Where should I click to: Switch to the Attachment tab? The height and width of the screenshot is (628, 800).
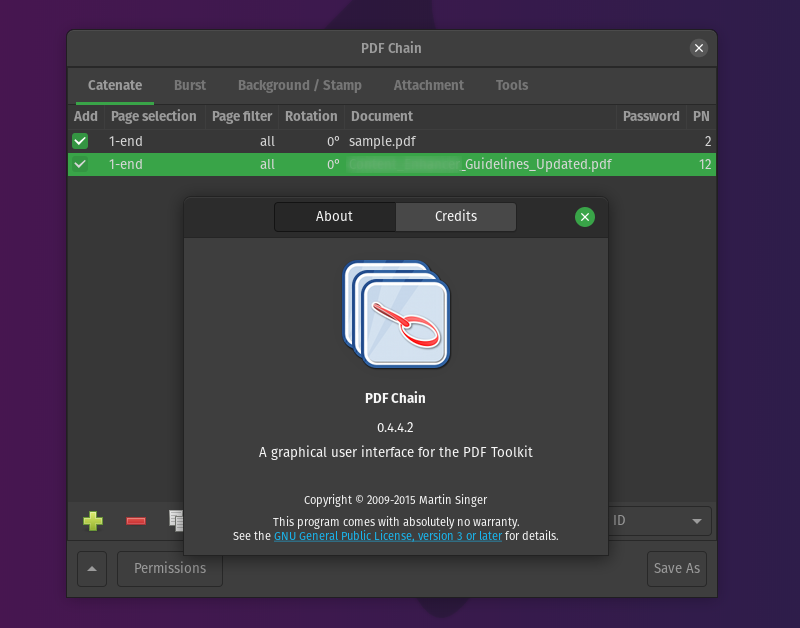pos(429,85)
